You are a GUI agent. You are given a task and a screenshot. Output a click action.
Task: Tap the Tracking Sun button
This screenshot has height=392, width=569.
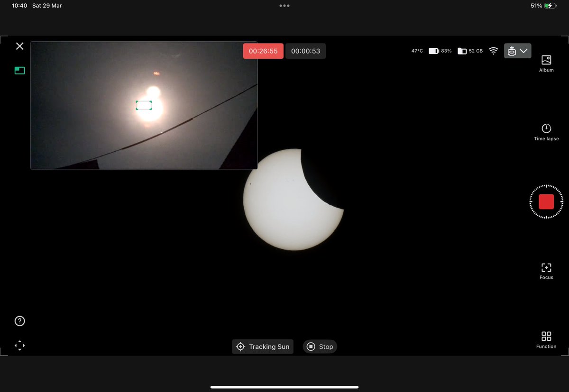[263, 346]
